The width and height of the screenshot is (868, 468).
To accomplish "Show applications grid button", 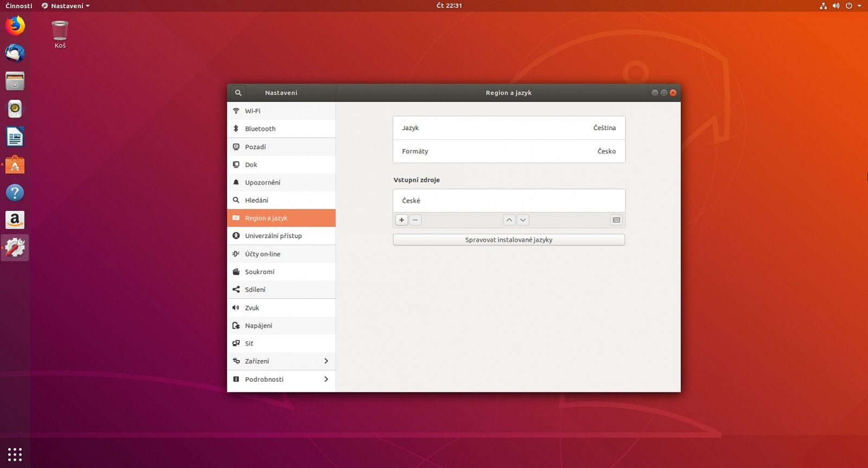I will (x=15, y=454).
